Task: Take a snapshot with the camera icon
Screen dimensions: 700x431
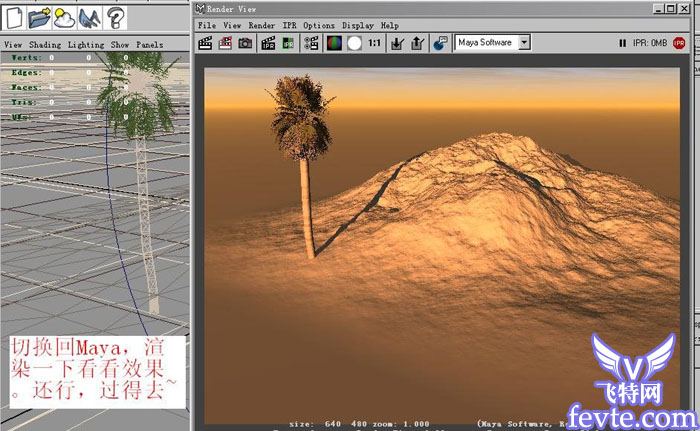Action: (245, 43)
